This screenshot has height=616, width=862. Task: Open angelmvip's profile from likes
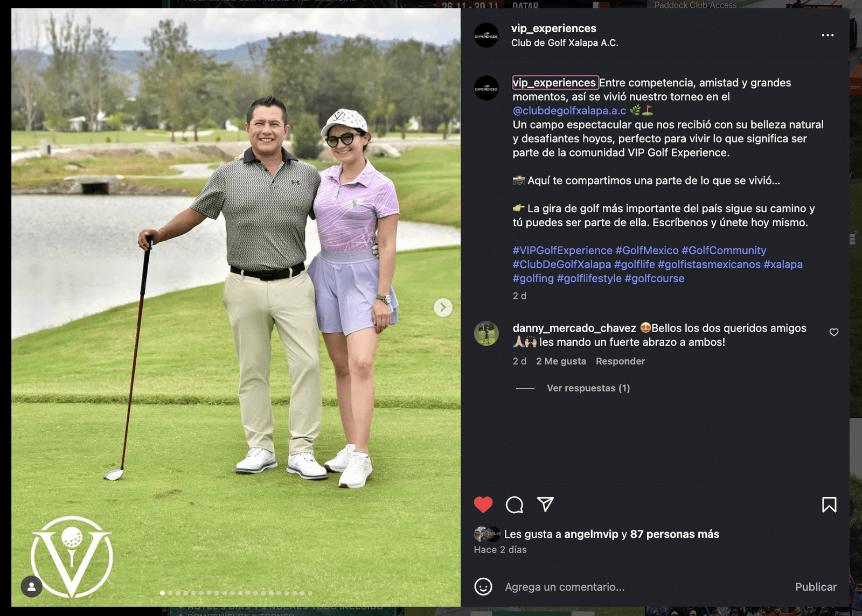click(591, 534)
